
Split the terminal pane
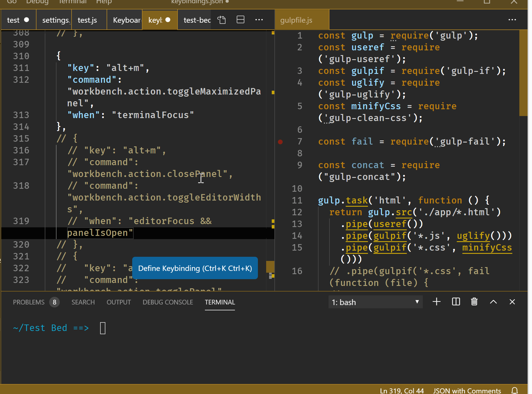456,302
